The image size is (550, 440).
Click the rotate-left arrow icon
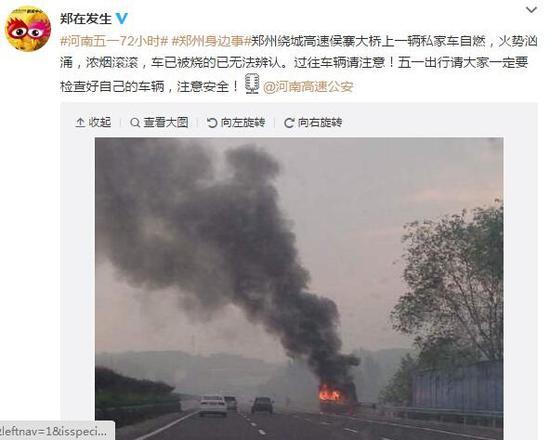click(212, 122)
